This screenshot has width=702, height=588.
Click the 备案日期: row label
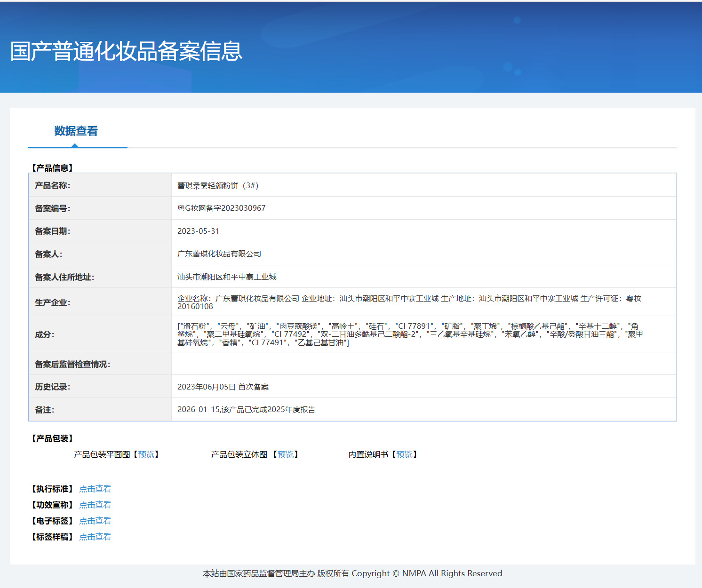pyautogui.click(x=53, y=231)
